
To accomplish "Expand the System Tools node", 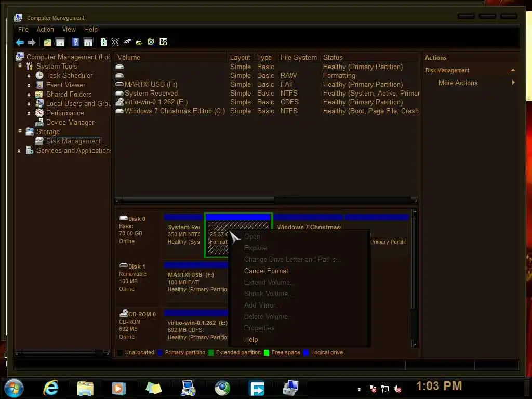I will click(x=20, y=66).
